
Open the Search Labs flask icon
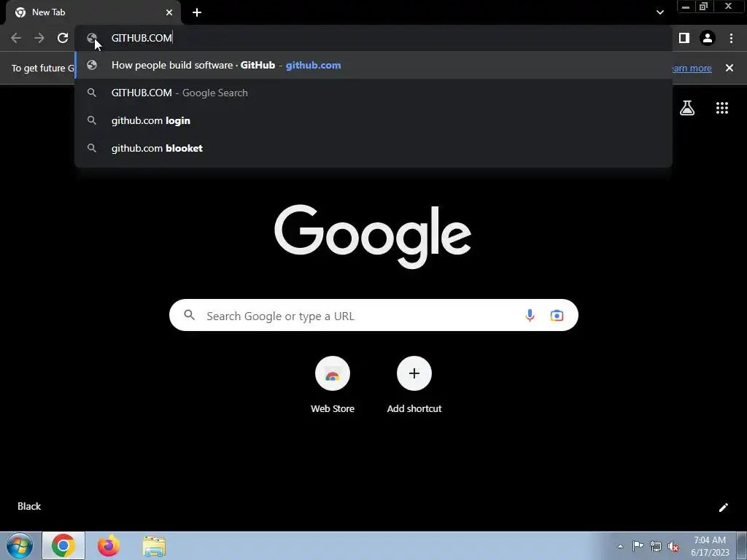687,108
